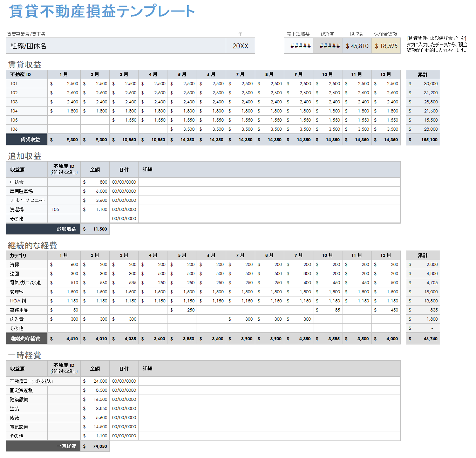476x458 pixels.
Task: Select property ID 106 row label
Action: [27, 129]
